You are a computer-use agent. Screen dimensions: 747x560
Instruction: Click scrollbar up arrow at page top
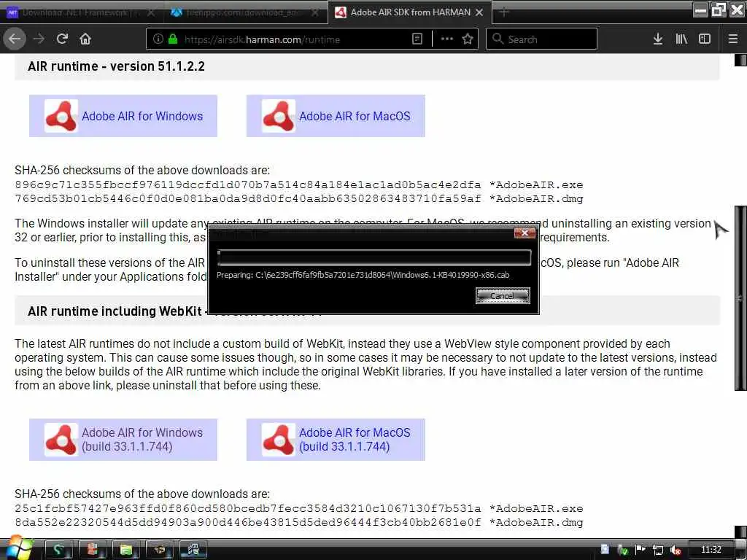pos(740,60)
